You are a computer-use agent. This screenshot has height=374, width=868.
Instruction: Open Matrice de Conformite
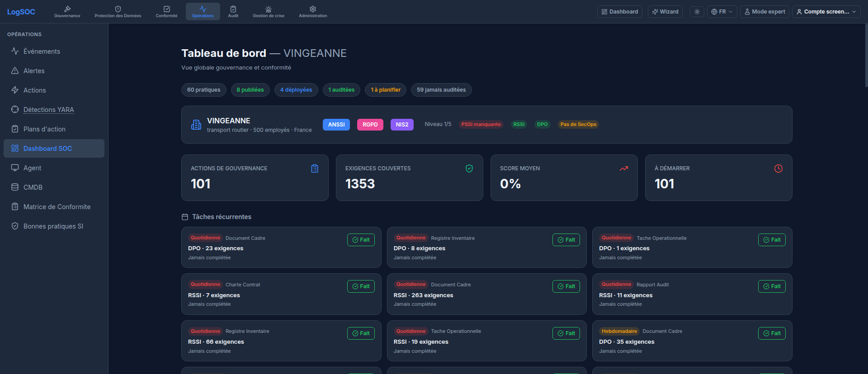click(54, 207)
